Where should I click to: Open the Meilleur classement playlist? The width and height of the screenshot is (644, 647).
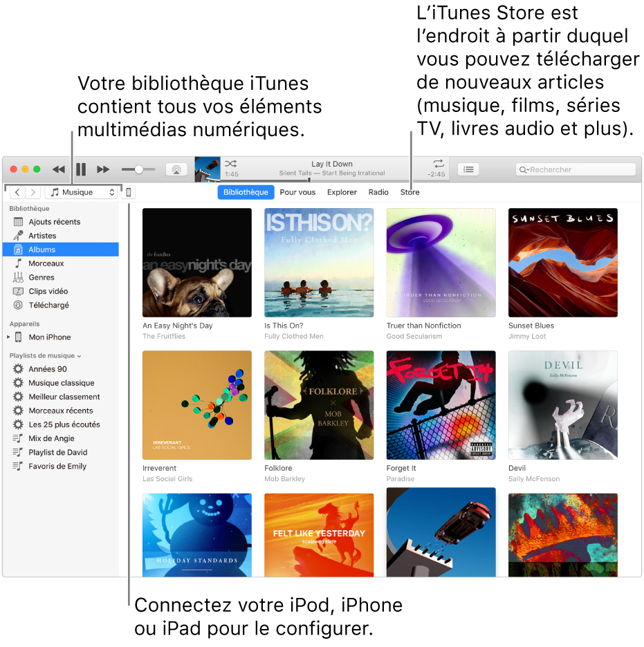click(x=61, y=397)
